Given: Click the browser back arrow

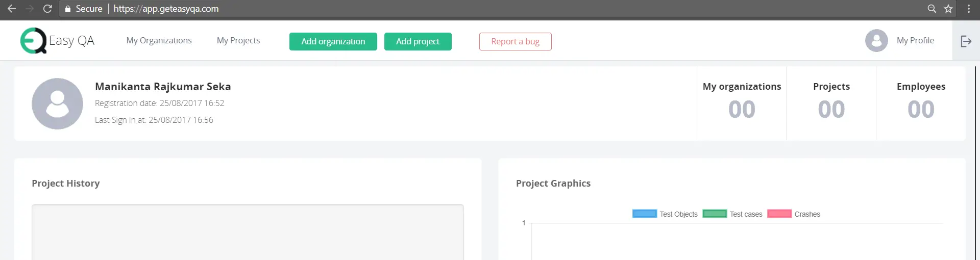Looking at the screenshot, I should point(12,9).
